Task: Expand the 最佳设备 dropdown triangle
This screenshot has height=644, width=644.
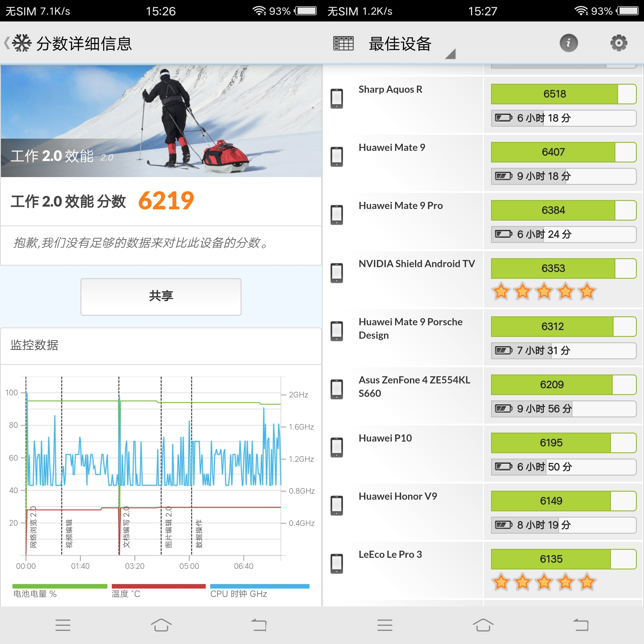Action: click(x=450, y=54)
